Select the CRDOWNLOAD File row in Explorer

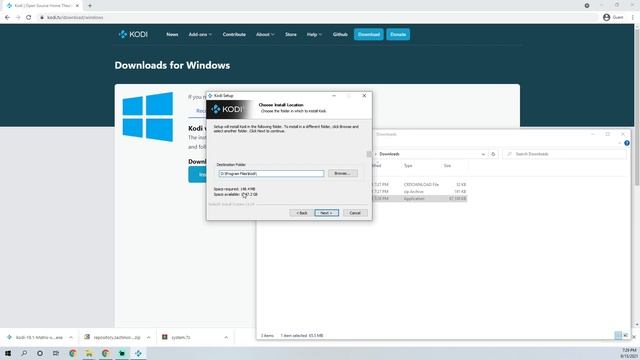(x=420, y=184)
